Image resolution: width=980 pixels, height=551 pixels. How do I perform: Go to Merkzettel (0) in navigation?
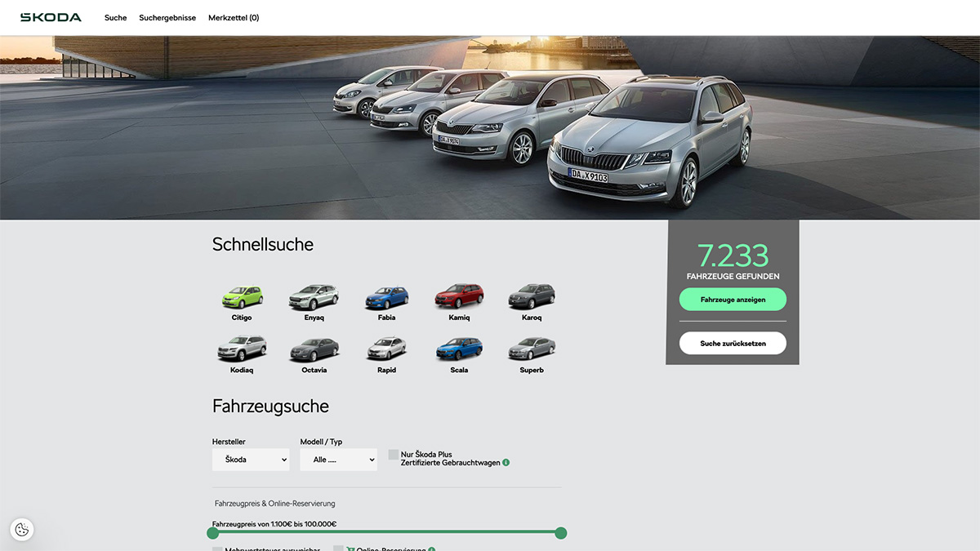click(234, 18)
